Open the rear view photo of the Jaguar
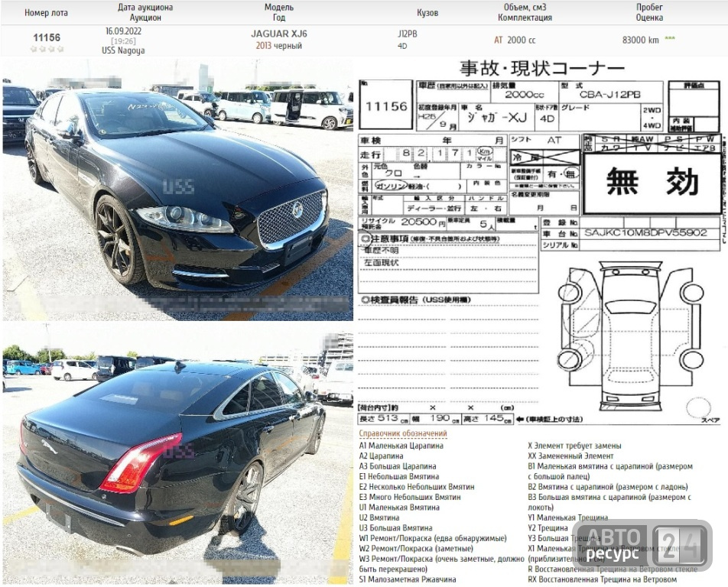Viewport: 728px width, 587px height. (x=178, y=454)
